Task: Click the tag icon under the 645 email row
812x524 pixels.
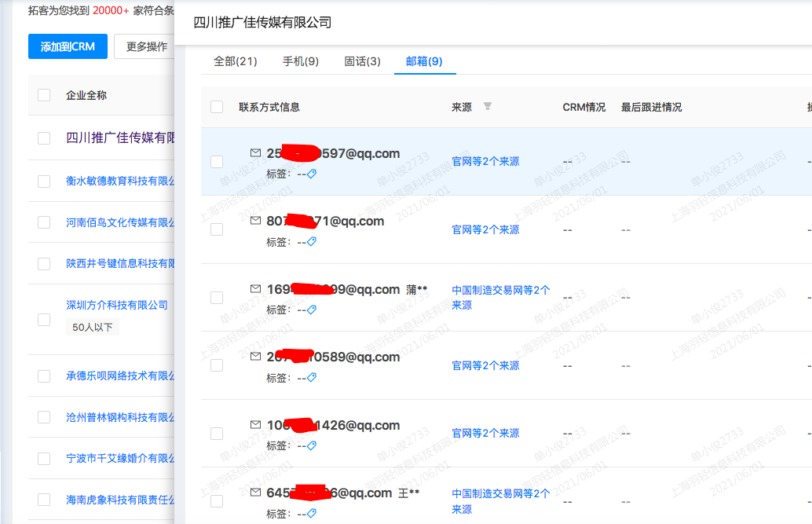Action: 311,513
